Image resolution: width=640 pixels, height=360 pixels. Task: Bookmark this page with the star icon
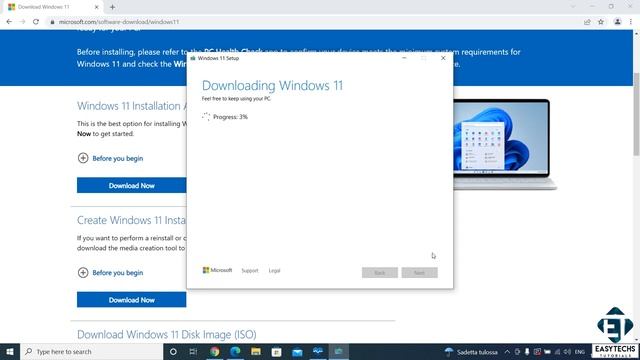[601, 22]
